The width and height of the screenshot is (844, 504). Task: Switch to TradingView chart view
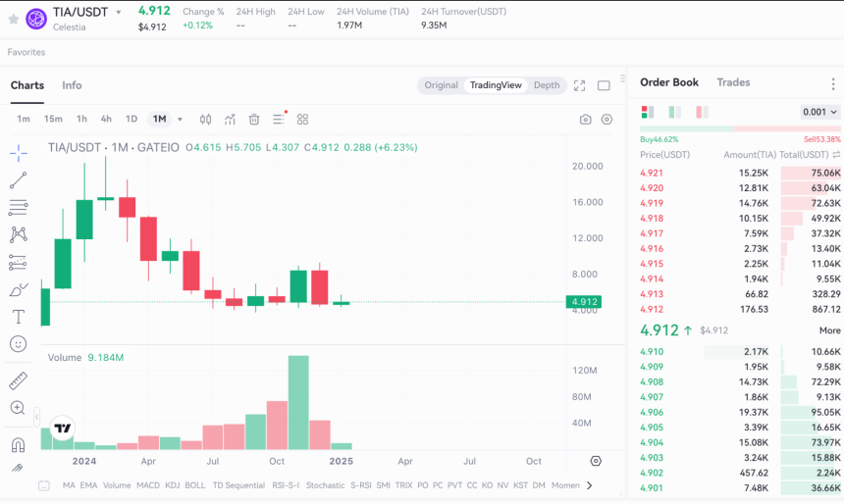[x=496, y=85]
